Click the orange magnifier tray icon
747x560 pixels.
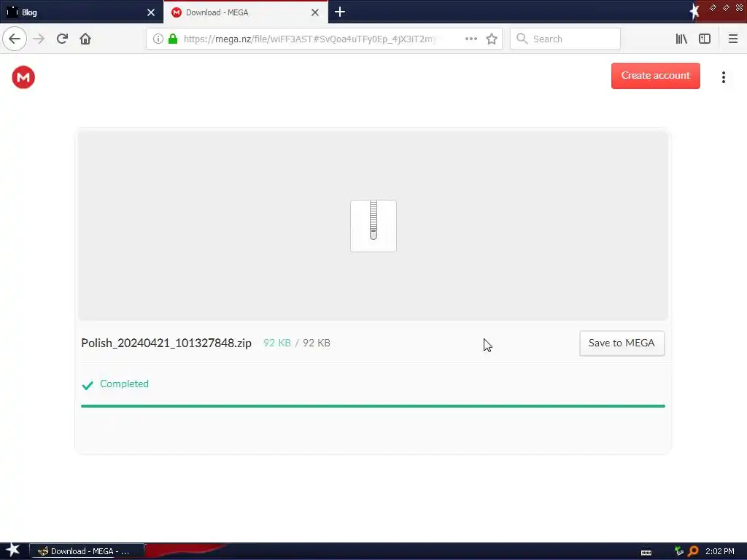[693, 551]
